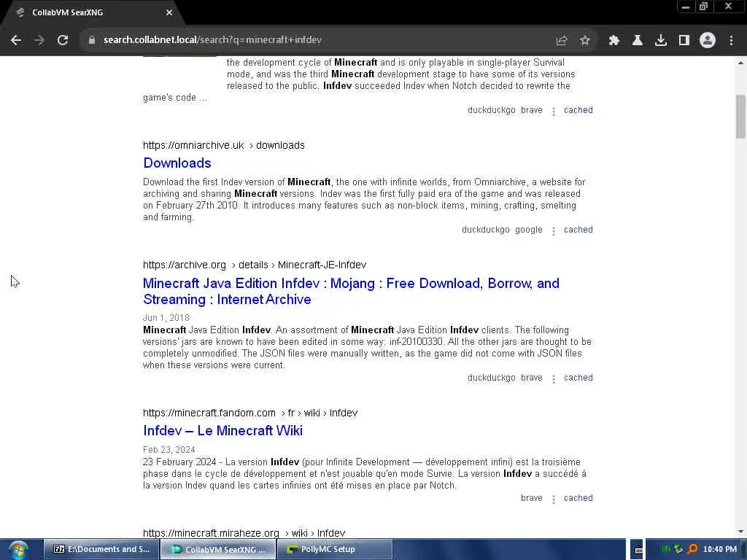Expand options dots for Downloads result
The image size is (747, 560).
pos(553,231)
